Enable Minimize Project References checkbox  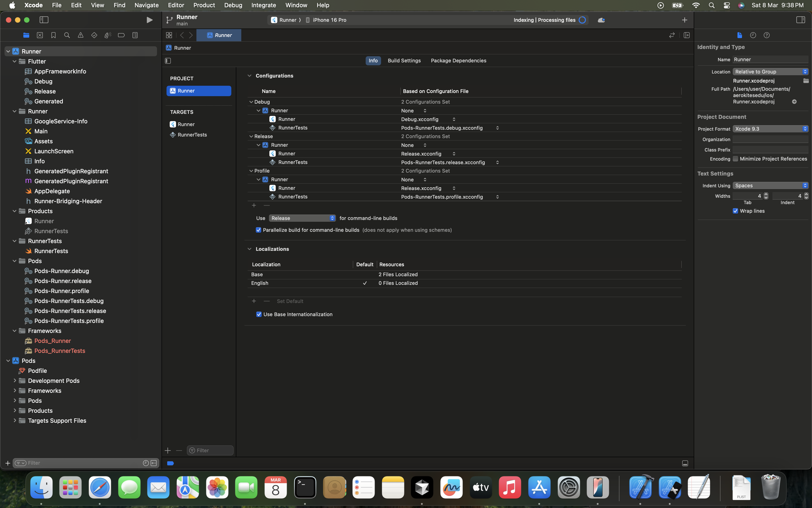click(x=735, y=159)
